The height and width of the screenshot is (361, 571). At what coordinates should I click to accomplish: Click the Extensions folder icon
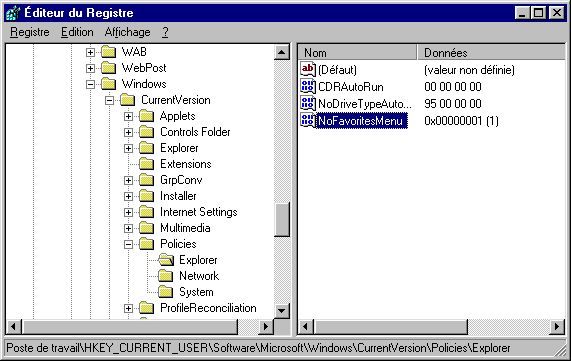coord(146,164)
